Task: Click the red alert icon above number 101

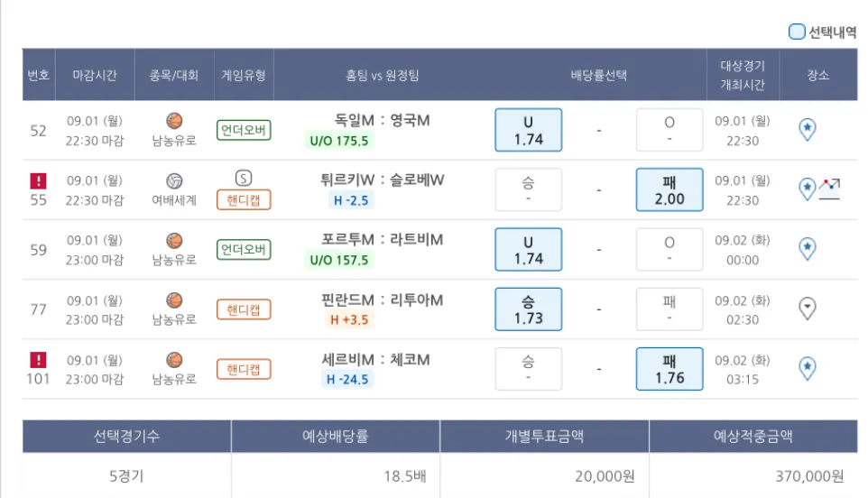Action: pyautogui.click(x=38, y=359)
